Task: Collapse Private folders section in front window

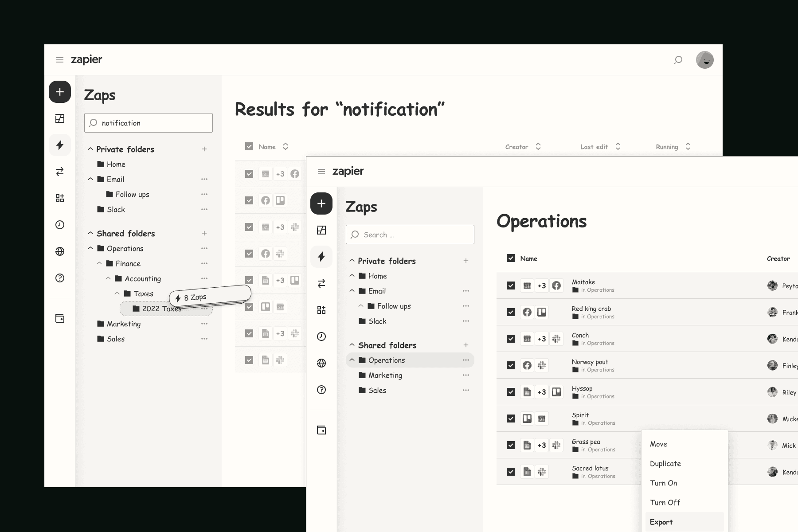Action: point(352,261)
